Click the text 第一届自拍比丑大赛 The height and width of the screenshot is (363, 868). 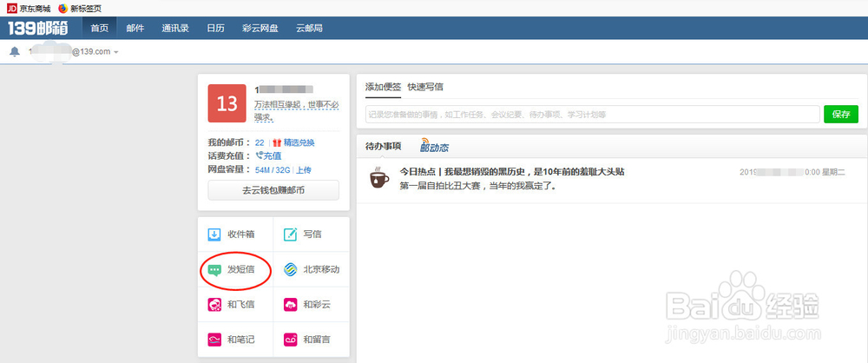478,186
